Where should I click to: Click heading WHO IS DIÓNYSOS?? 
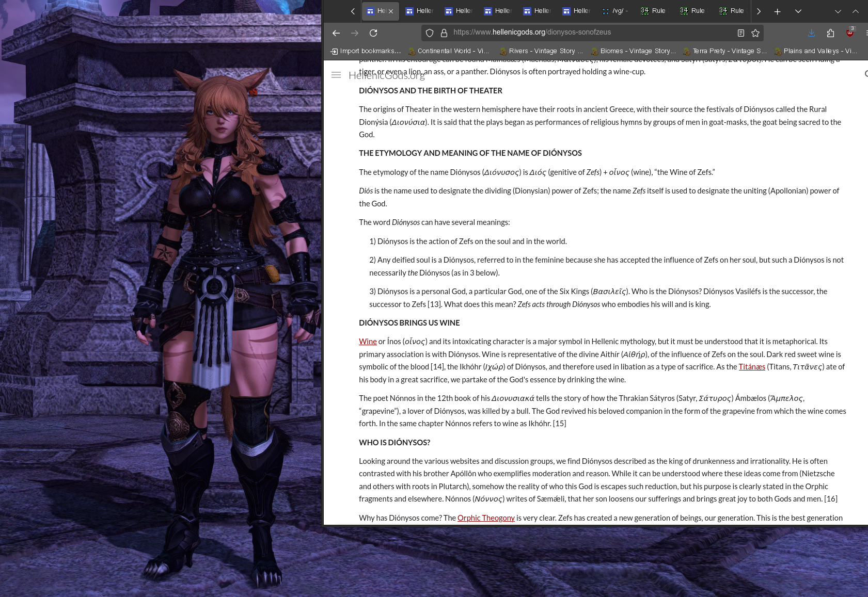coord(394,443)
